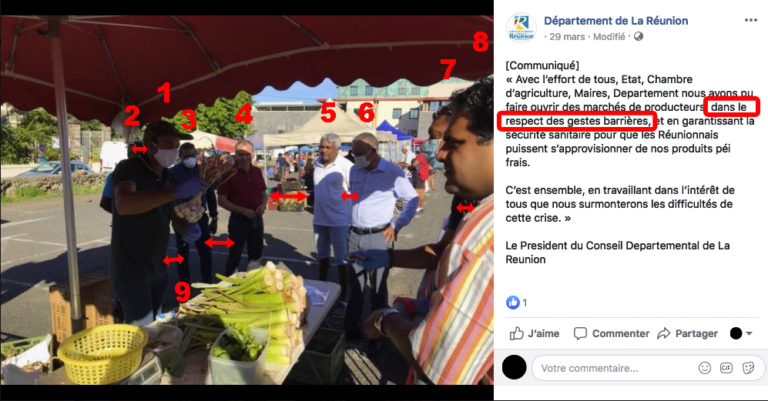Image resolution: width=768 pixels, height=401 pixels.
Task: Click the red number 9 annotation on photo
Action: 183,291
